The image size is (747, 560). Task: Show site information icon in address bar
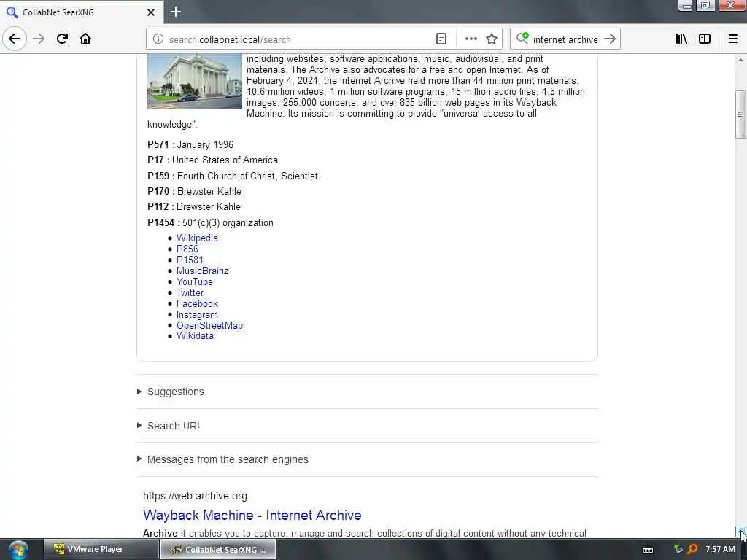click(x=158, y=39)
